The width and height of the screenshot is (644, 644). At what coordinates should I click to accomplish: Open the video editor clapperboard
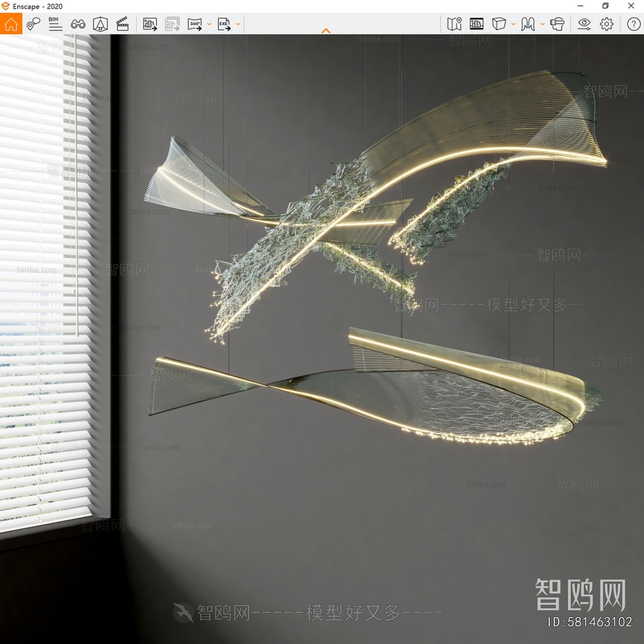coord(122,24)
